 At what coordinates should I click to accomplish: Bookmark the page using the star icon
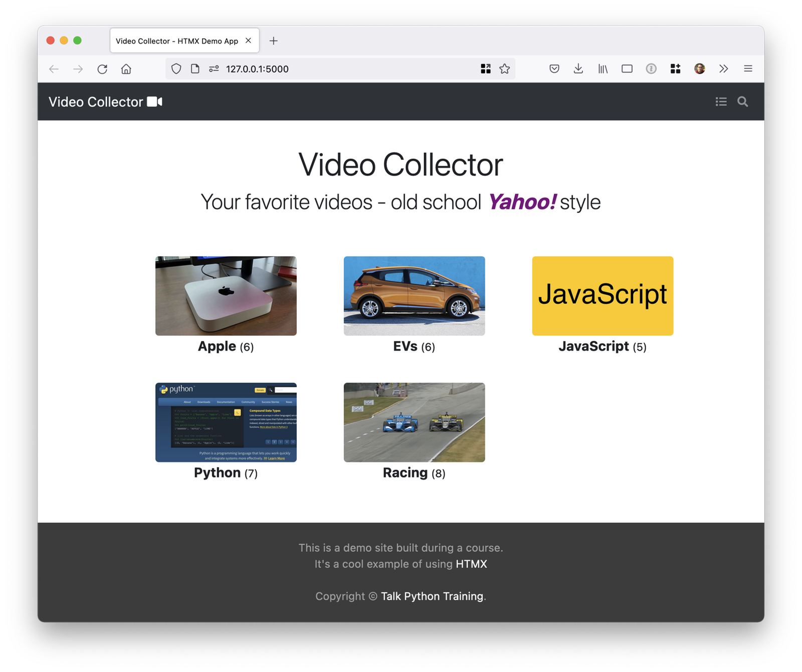pos(504,69)
